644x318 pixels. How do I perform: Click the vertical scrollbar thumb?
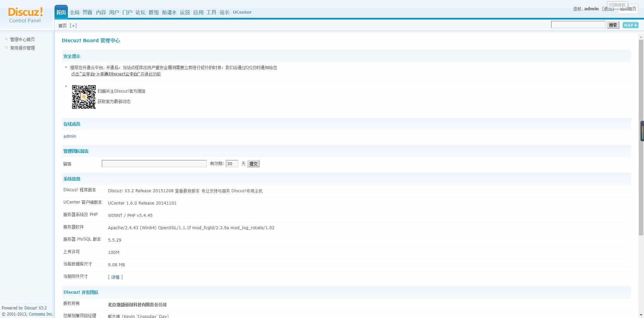(641, 137)
